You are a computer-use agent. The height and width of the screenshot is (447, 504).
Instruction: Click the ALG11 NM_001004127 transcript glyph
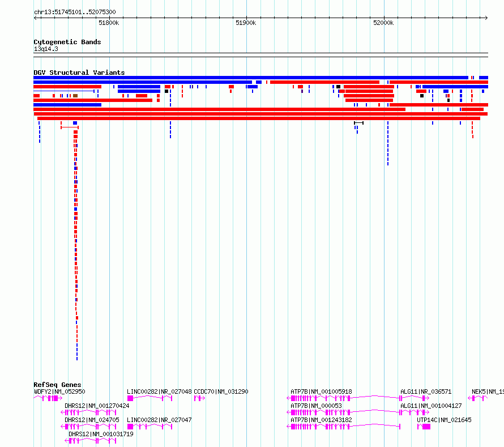click(x=415, y=412)
